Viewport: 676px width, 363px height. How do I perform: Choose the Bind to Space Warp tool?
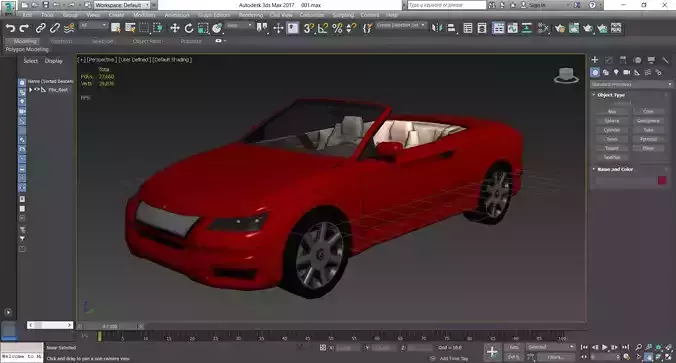69,28
